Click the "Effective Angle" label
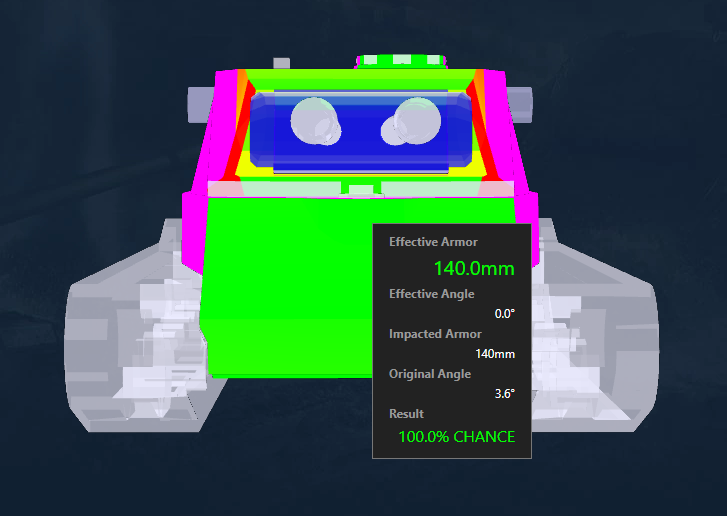 432,294
